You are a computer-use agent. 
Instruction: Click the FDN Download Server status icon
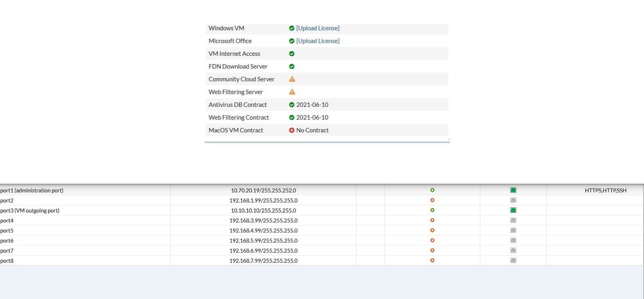click(292, 67)
